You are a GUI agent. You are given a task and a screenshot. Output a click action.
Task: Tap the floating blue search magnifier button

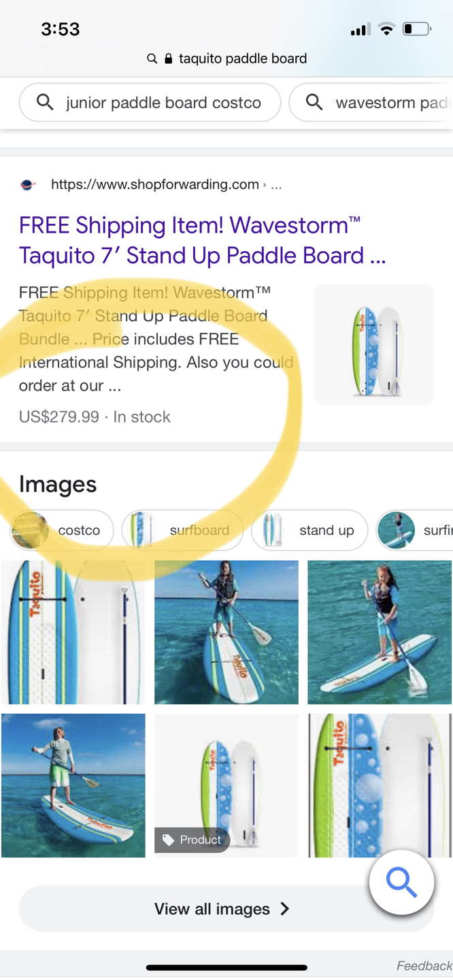[x=402, y=883]
